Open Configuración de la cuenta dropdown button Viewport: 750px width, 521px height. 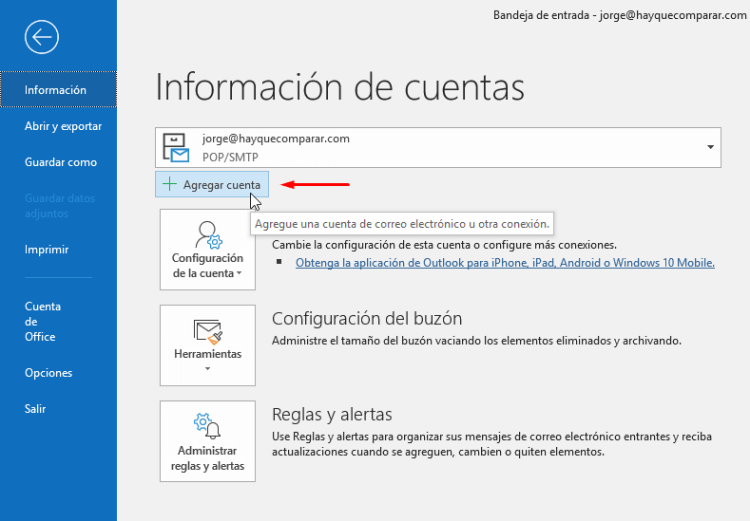click(208, 250)
